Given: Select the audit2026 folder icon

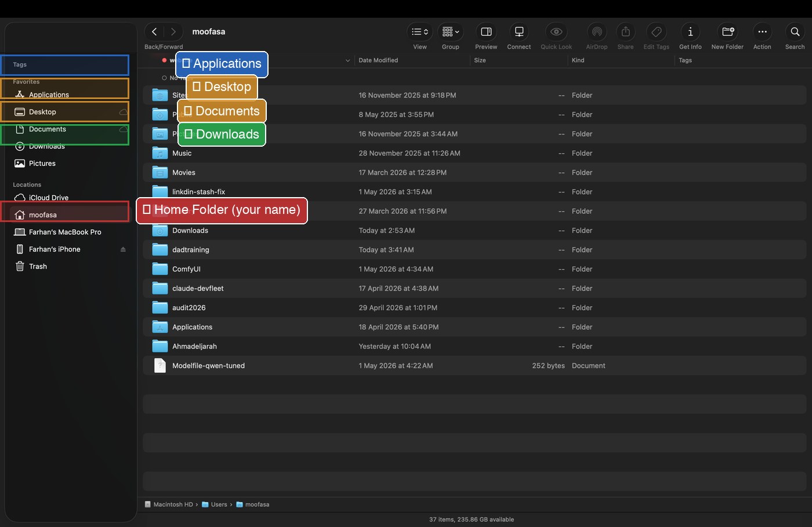Looking at the screenshot, I should pyautogui.click(x=159, y=308).
